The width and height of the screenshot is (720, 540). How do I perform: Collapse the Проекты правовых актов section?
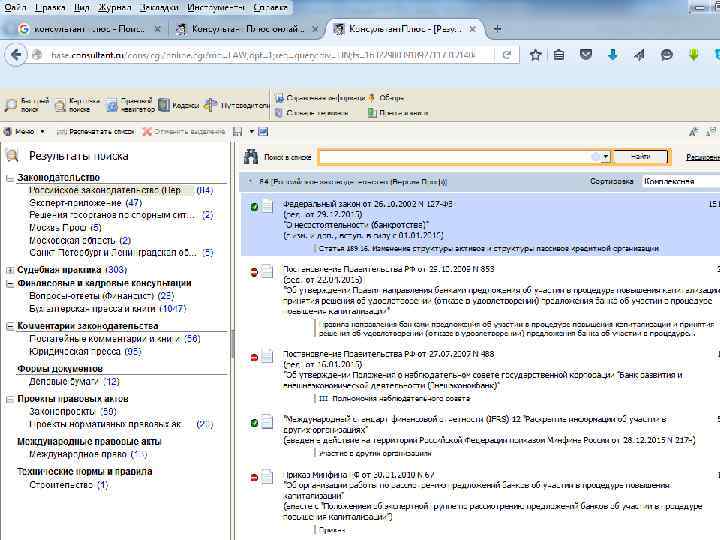(x=10, y=399)
